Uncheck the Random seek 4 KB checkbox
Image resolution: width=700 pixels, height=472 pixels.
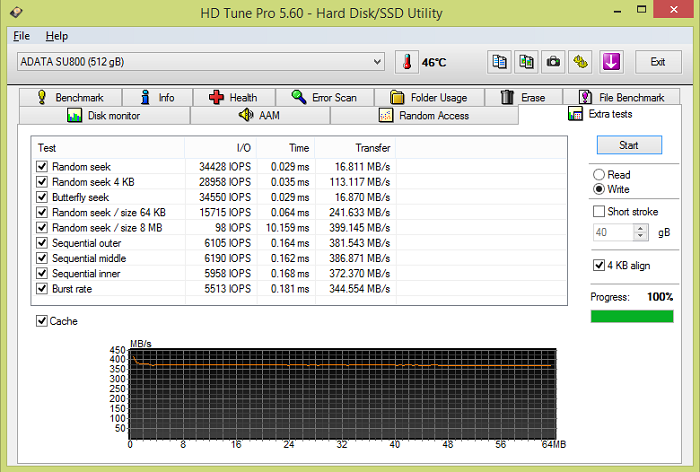[42, 182]
